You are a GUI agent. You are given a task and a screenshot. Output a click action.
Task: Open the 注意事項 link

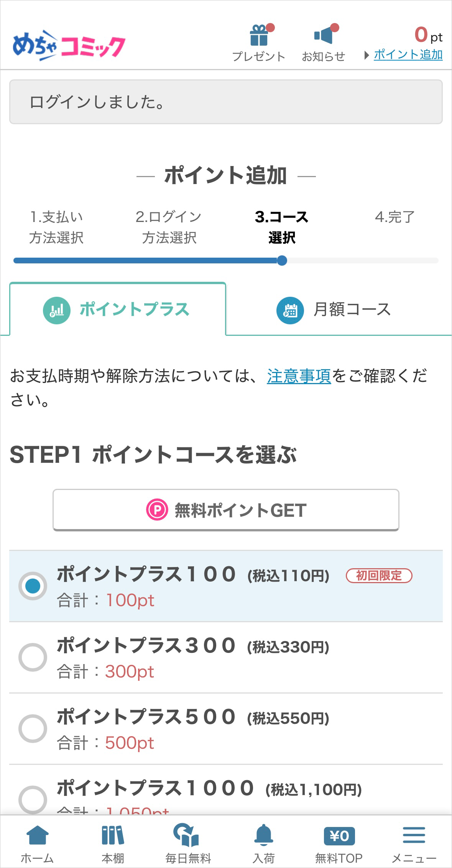tap(299, 376)
